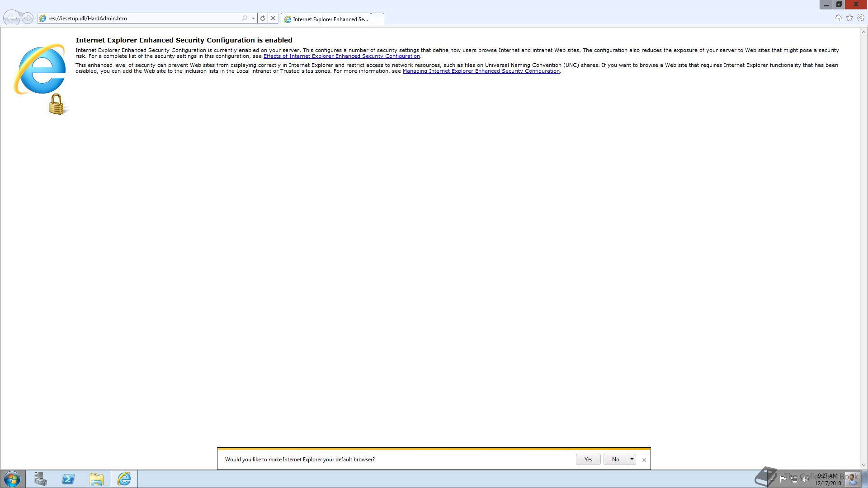Refresh the page with the reload icon
The width and height of the screenshot is (868, 488).
pos(263,19)
